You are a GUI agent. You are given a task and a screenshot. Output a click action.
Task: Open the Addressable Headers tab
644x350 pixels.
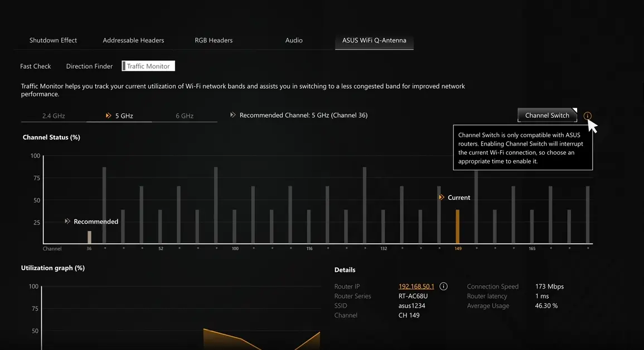click(x=133, y=40)
